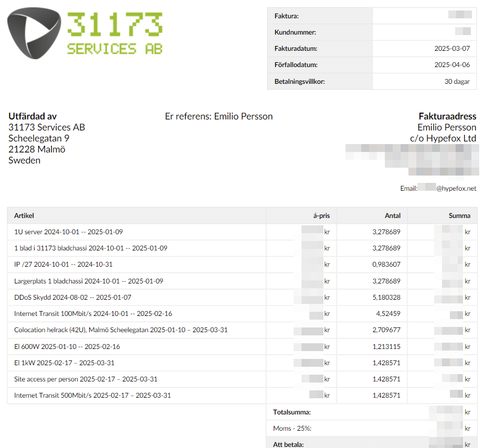
Task: Click the Antal column header
Action: (x=392, y=215)
